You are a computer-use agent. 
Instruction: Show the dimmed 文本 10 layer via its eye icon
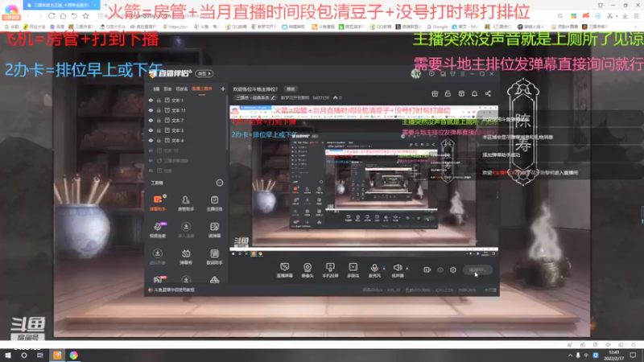[151, 150]
